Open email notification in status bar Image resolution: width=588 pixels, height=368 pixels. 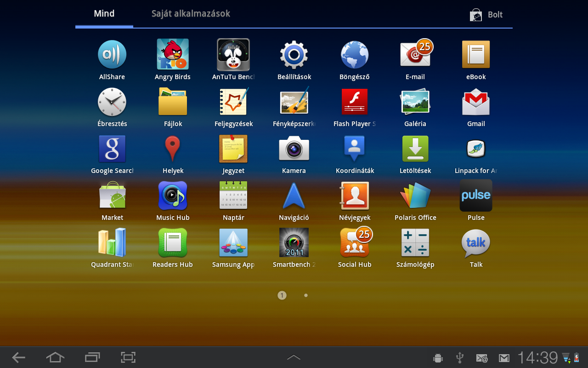click(x=481, y=358)
